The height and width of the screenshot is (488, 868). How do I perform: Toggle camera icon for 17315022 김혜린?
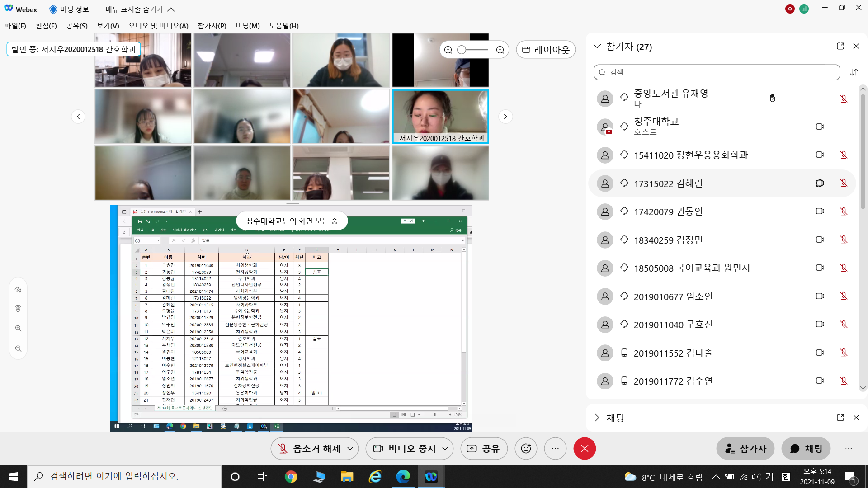820,183
